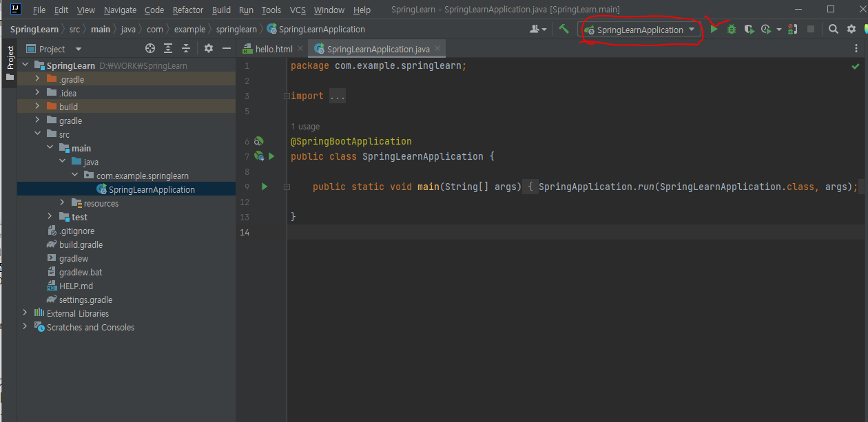Click the Spring gutter icon on line 7

coord(259,156)
